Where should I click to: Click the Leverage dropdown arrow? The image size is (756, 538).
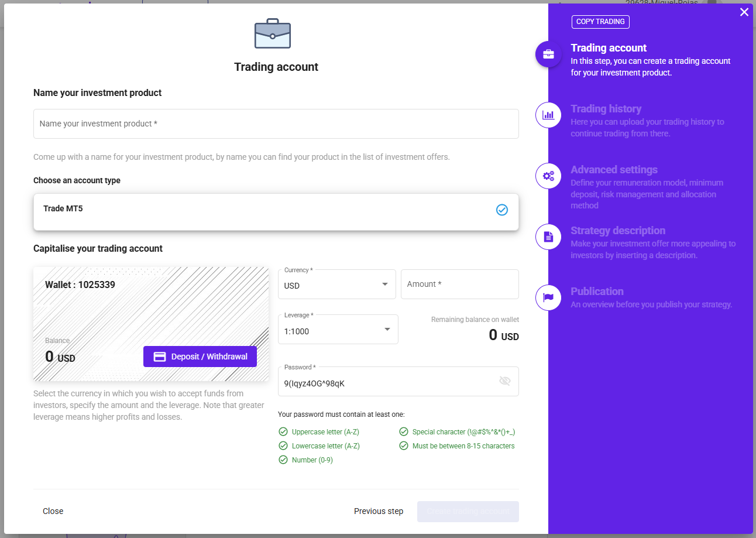[387, 330]
